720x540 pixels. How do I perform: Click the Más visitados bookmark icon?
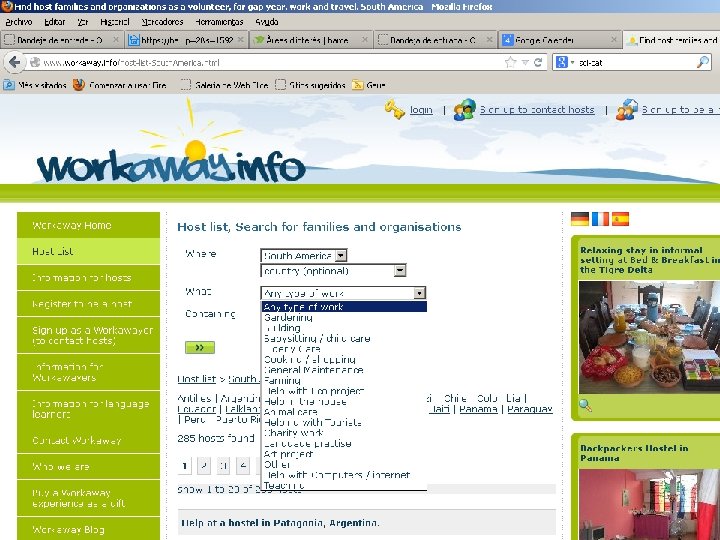tap(9, 85)
